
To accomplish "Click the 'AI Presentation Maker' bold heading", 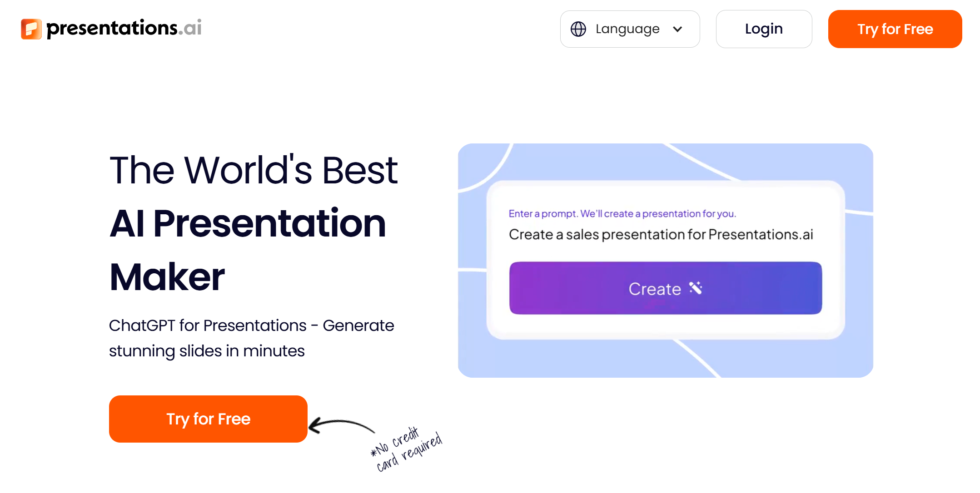I will [x=248, y=223].
